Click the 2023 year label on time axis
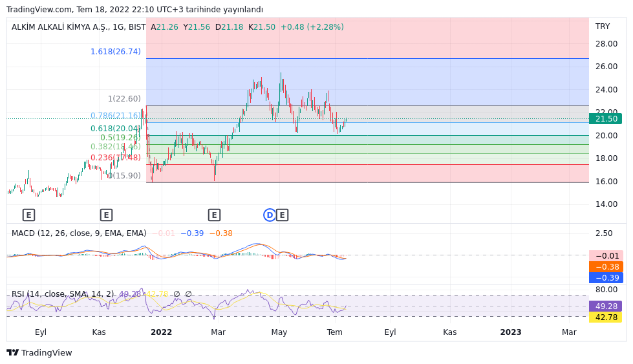This screenshot has width=633, height=364. 511,332
